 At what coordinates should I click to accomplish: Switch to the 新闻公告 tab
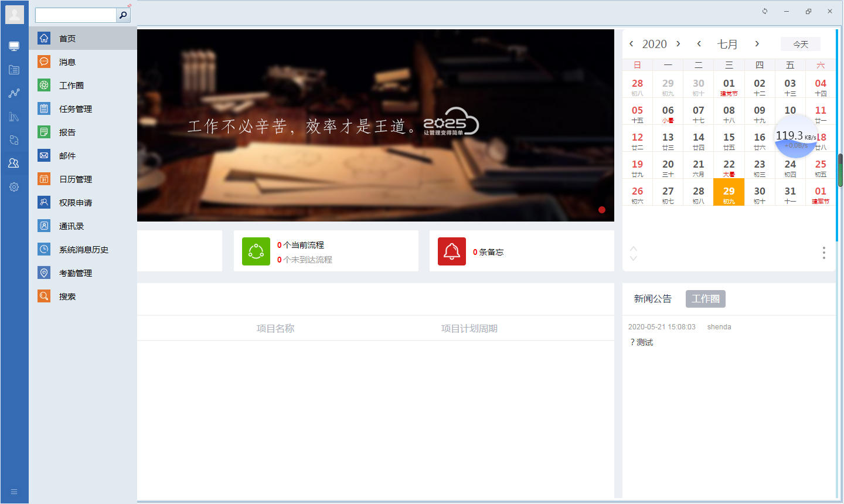tap(652, 298)
